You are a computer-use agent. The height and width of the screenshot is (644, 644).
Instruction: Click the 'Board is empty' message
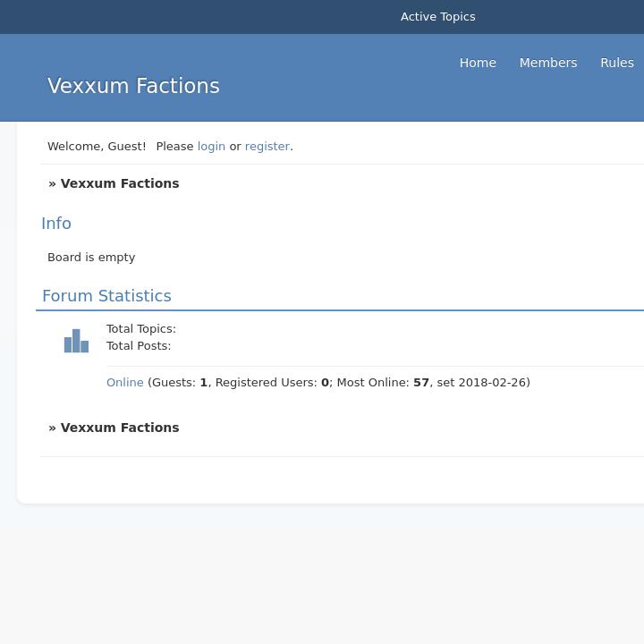click(x=91, y=258)
